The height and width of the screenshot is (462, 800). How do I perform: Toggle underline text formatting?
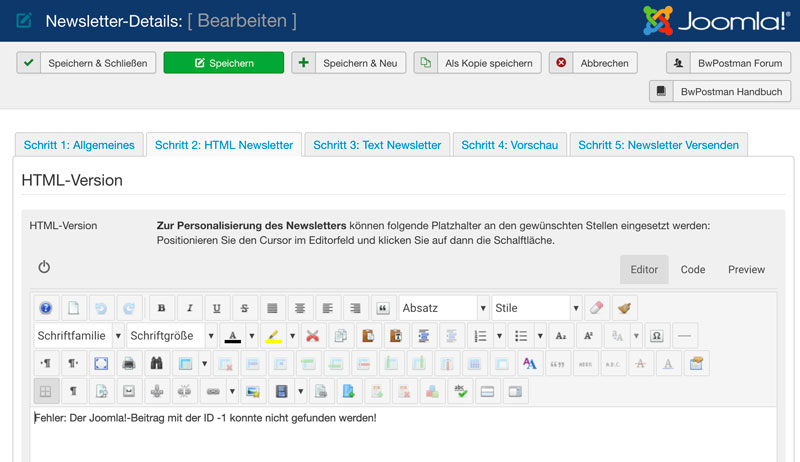pos(217,308)
